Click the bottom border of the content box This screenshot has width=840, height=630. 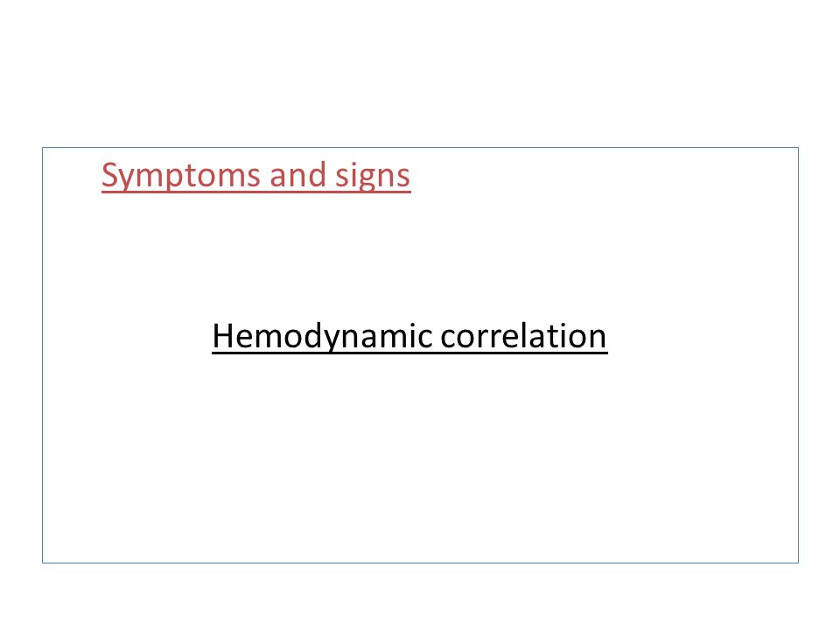tap(421, 563)
